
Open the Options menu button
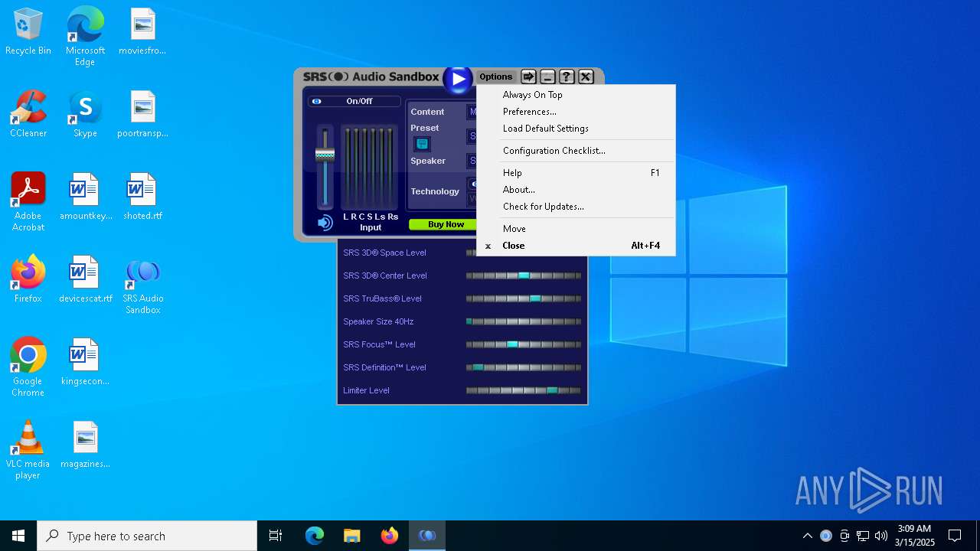496,77
